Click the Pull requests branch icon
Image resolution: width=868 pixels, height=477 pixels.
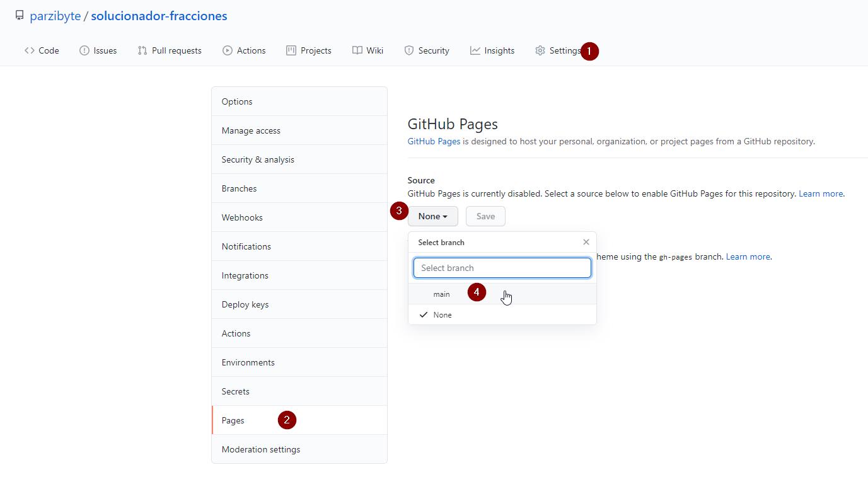(x=142, y=50)
